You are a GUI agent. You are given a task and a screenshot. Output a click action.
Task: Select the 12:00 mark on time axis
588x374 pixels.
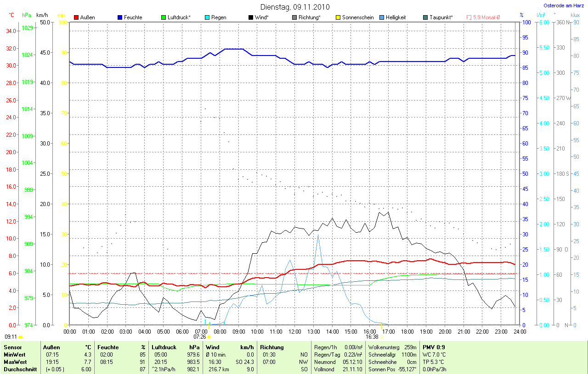pos(294,331)
